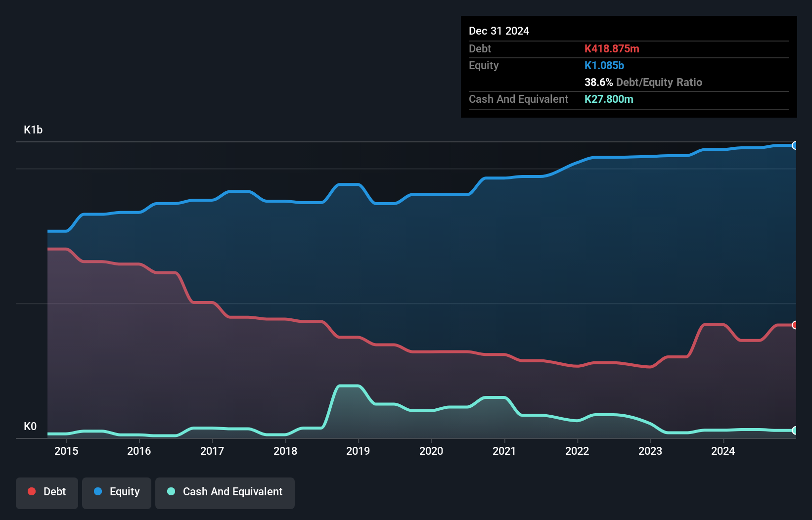The height and width of the screenshot is (520, 812).
Task: Click the 2017 x-axis label
Action: coord(212,451)
